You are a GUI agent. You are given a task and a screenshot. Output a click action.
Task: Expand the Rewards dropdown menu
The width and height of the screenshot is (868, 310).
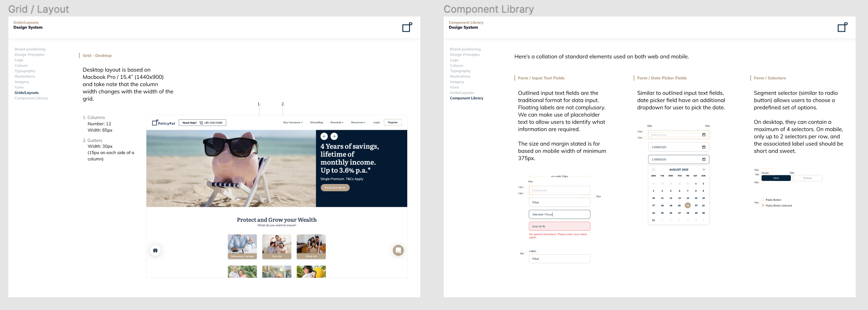[x=337, y=122]
